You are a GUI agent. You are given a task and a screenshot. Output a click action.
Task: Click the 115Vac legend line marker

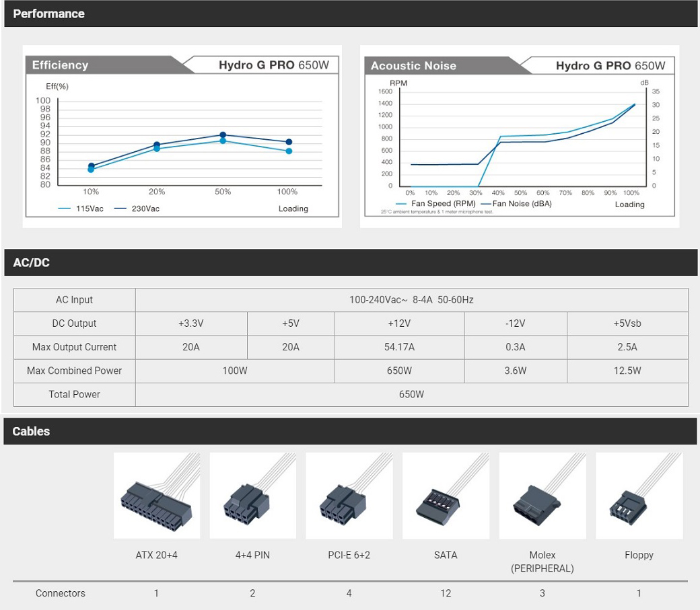point(65,208)
